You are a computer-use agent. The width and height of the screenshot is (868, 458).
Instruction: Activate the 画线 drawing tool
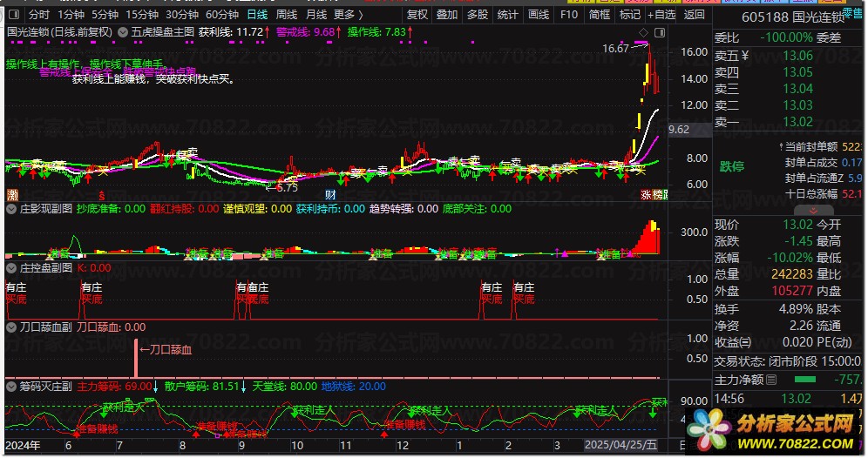(538, 15)
